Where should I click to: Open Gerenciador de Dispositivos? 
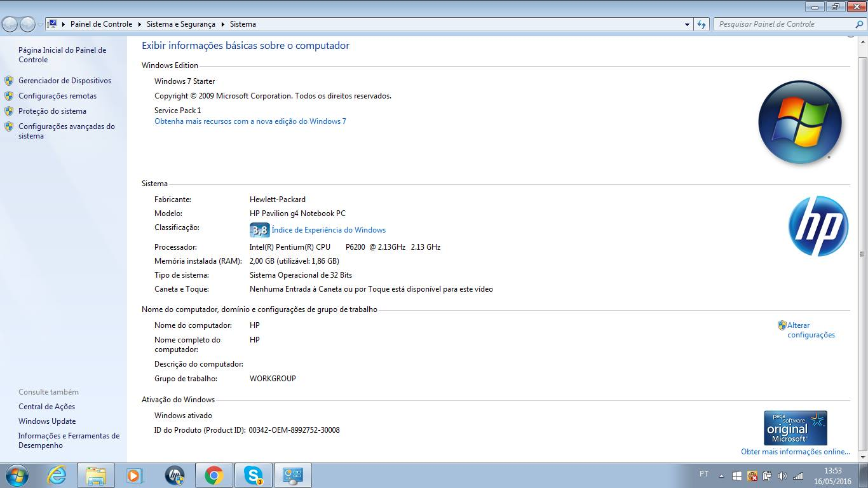tap(65, 81)
